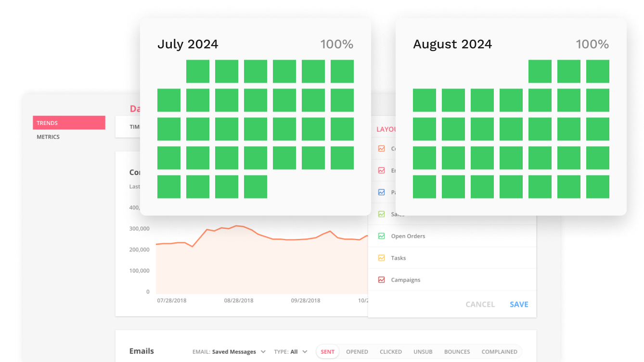Image resolution: width=644 pixels, height=362 pixels.
Task: Switch email filter to OPENED
Action: point(357,352)
